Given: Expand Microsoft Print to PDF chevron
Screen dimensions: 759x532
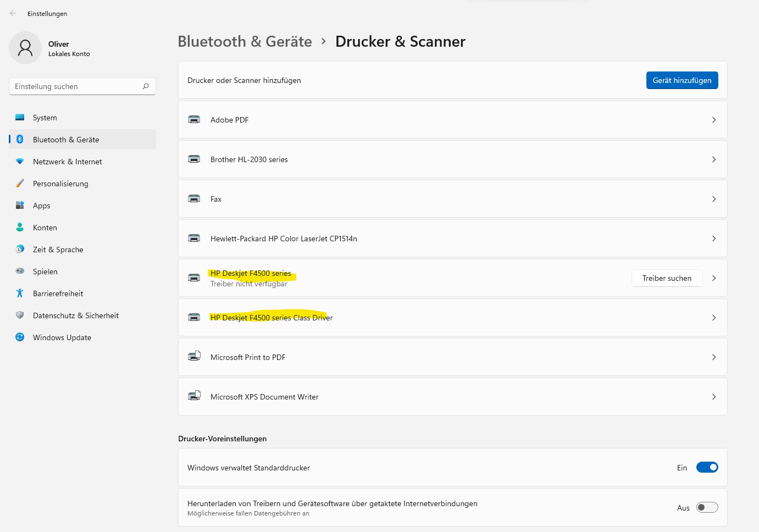Looking at the screenshot, I should 714,357.
